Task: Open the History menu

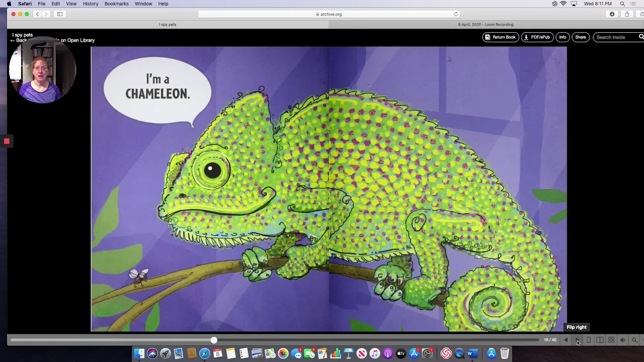Action: tap(91, 4)
